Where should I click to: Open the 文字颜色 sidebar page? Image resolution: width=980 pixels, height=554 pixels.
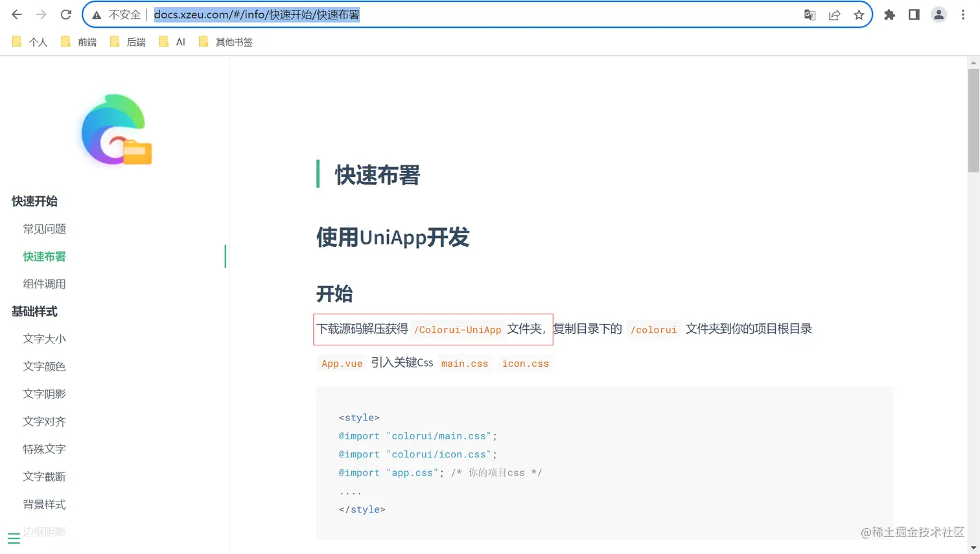[44, 367]
